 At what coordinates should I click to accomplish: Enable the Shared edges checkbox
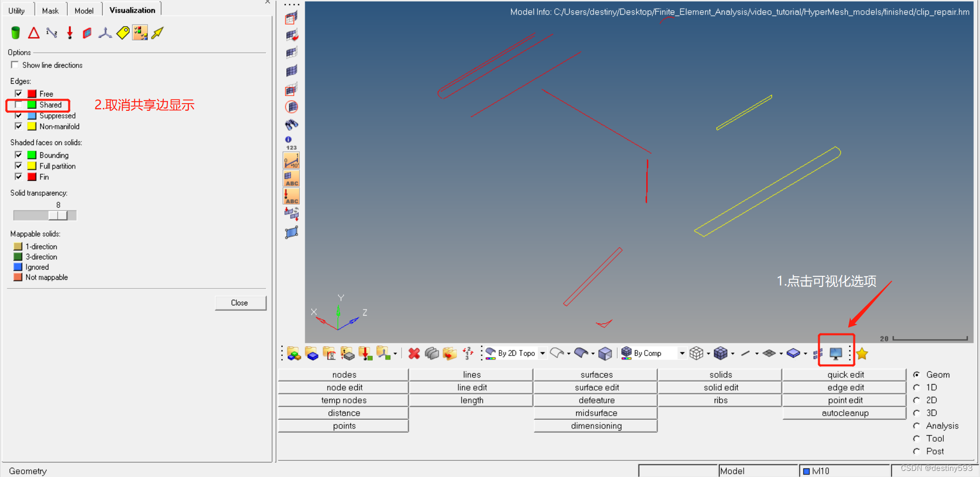click(x=19, y=105)
